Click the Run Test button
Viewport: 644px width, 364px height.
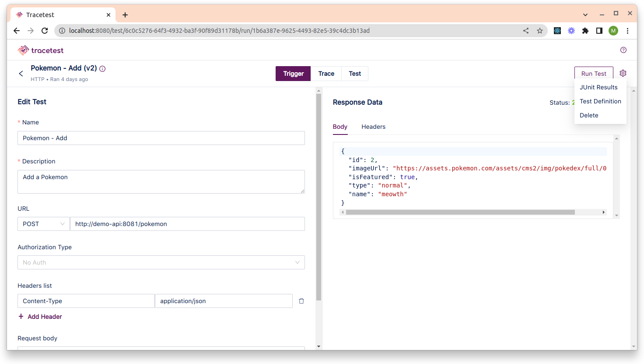pos(594,73)
